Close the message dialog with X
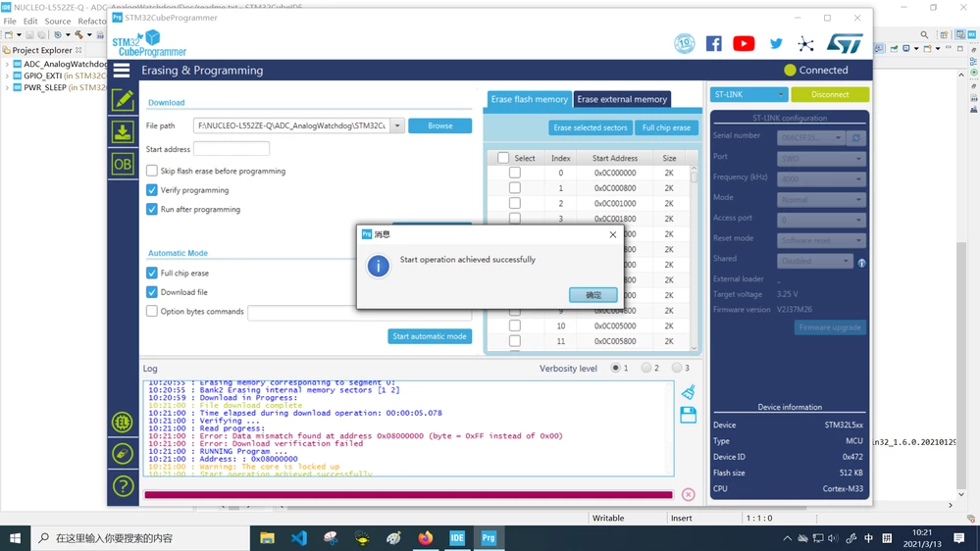Screen dimensions: 980x551 point(612,234)
